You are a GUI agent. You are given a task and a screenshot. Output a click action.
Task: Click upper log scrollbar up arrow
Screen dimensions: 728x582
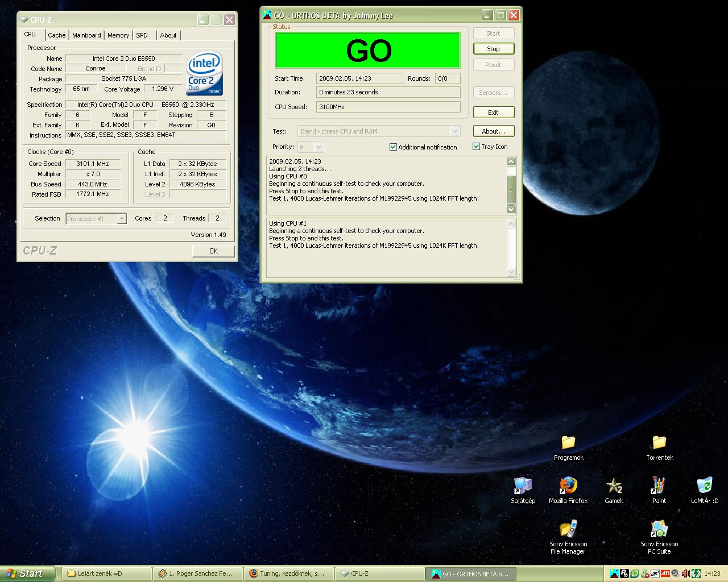pos(511,161)
